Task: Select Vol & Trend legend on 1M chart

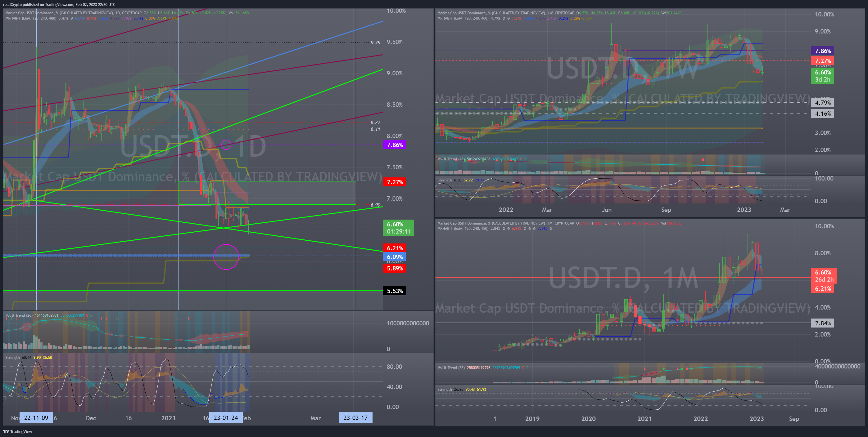Action: click(482, 368)
